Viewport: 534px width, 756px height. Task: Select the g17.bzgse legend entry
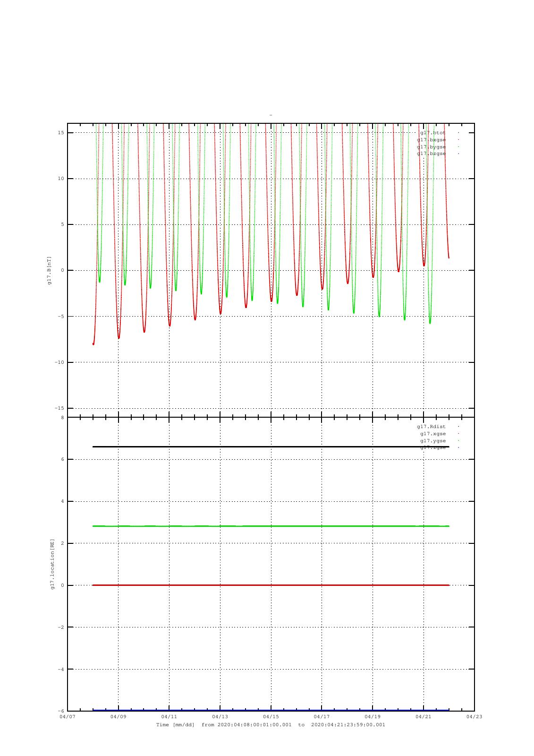(431, 154)
